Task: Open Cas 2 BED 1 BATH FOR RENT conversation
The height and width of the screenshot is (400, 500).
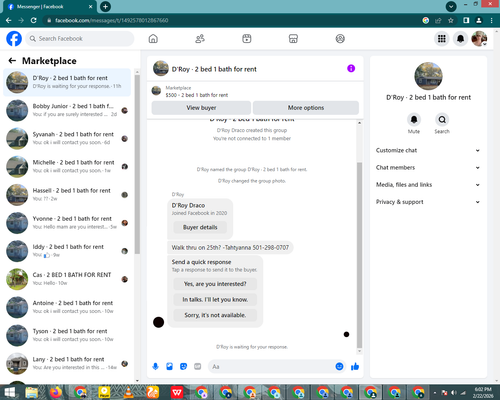Action: (67, 279)
